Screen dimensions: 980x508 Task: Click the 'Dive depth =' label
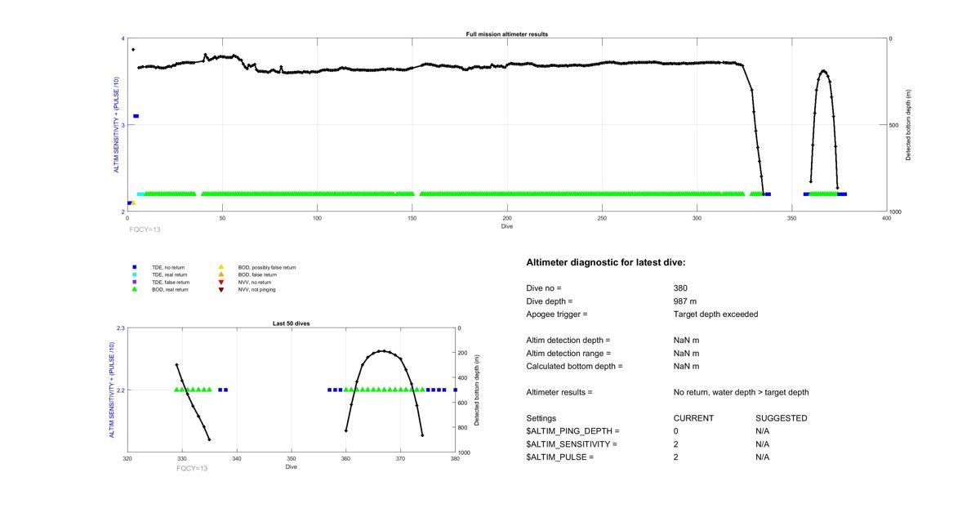(x=550, y=301)
